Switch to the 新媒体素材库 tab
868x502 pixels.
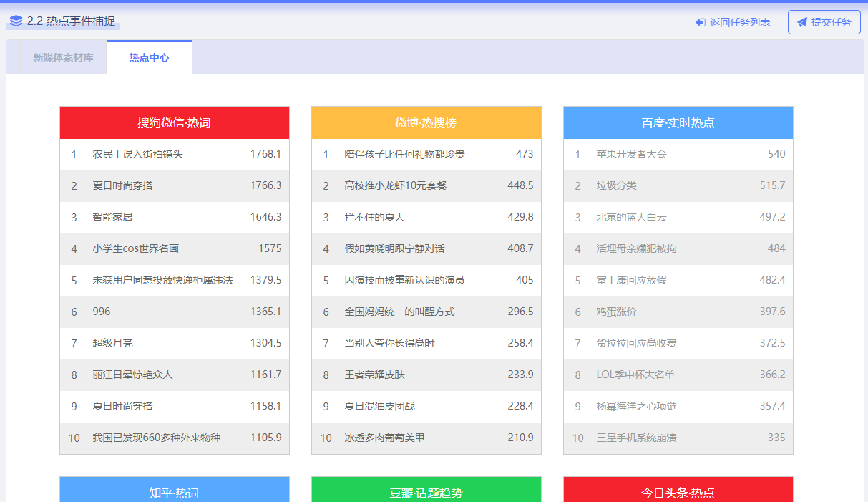[x=63, y=57]
